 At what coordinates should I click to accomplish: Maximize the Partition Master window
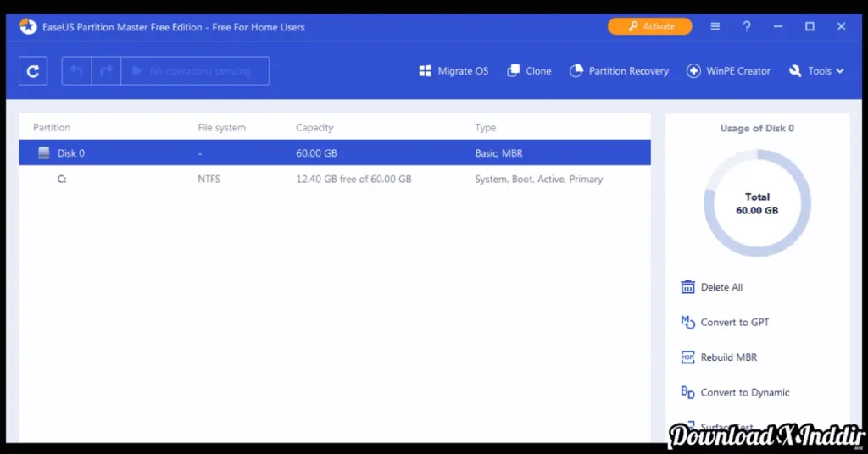[810, 26]
